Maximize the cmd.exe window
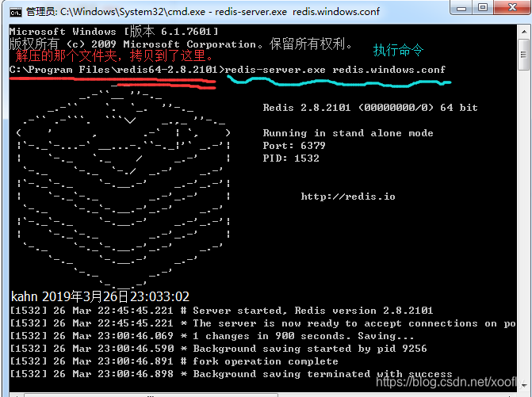 pos(483,8)
